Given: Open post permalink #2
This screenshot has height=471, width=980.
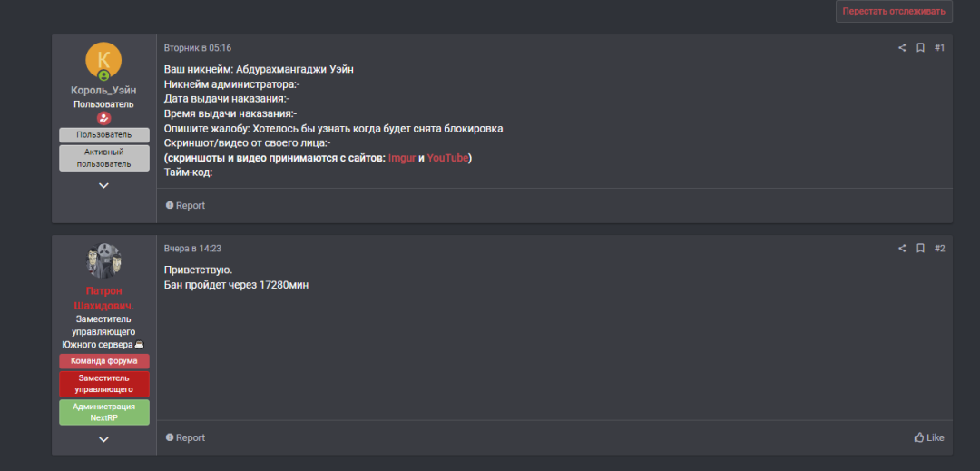Looking at the screenshot, I should (x=939, y=249).
